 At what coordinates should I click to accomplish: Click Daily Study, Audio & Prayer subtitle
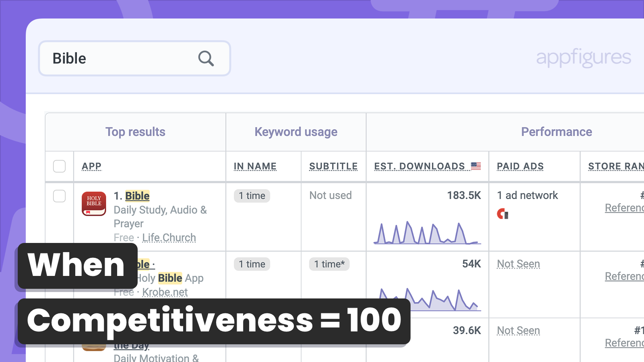pos(160,217)
